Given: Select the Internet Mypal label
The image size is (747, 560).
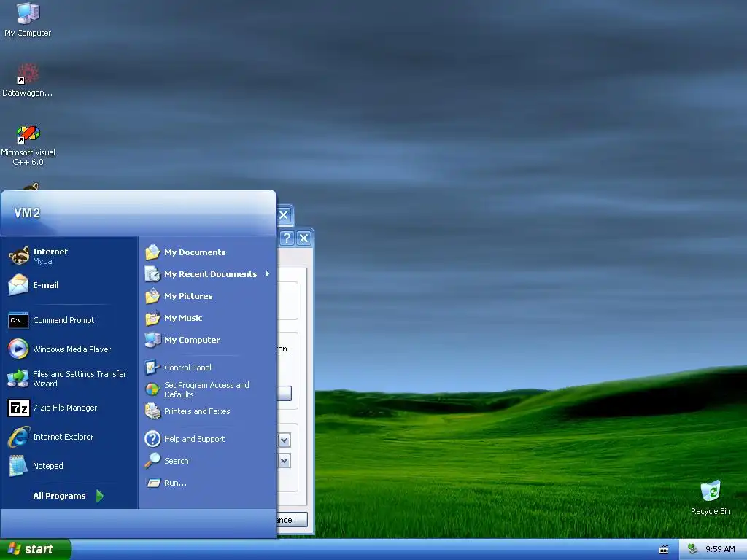Looking at the screenshot, I should (50, 256).
